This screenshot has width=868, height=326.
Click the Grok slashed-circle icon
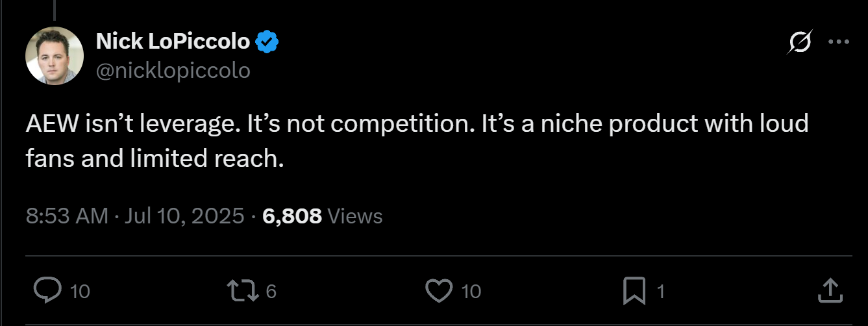(x=799, y=43)
